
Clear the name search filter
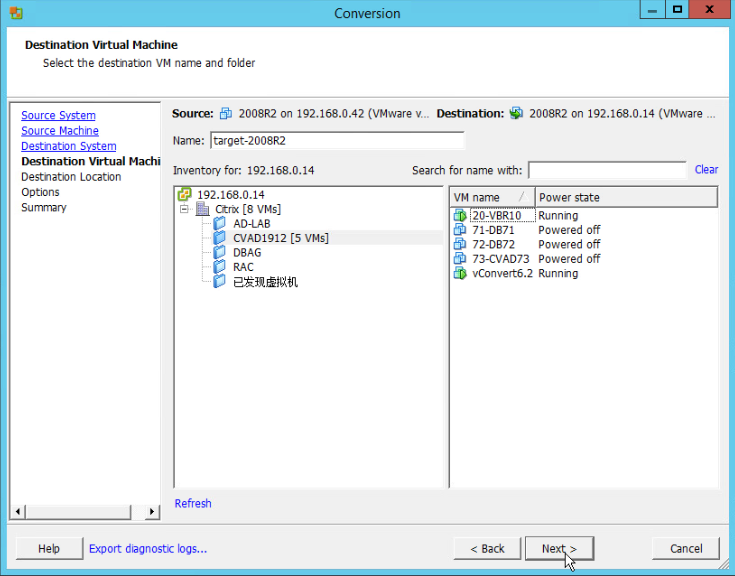click(x=706, y=170)
